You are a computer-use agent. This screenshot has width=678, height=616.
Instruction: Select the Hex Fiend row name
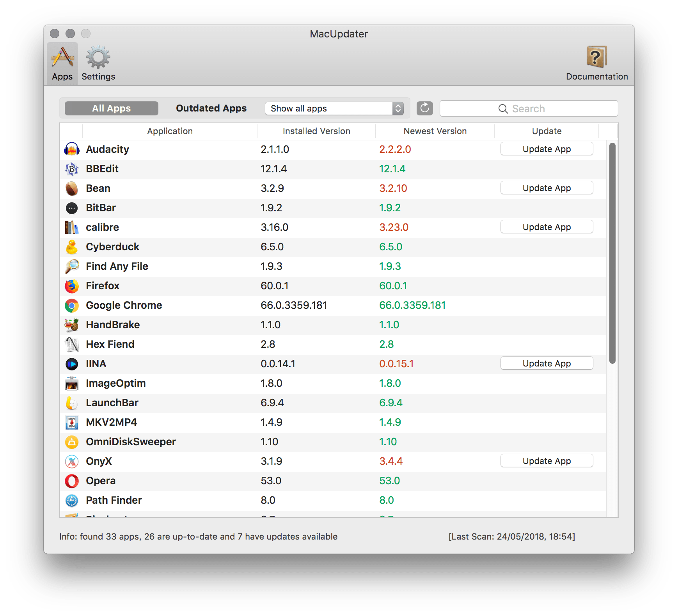pyautogui.click(x=110, y=344)
